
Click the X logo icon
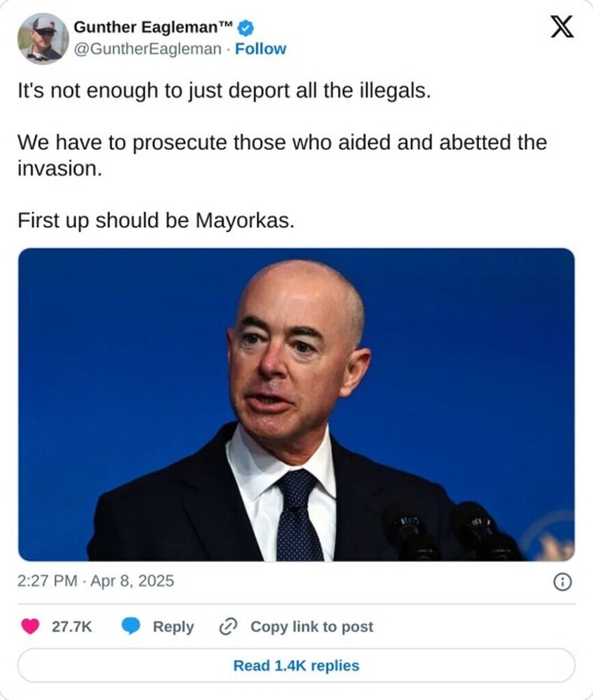(562, 27)
